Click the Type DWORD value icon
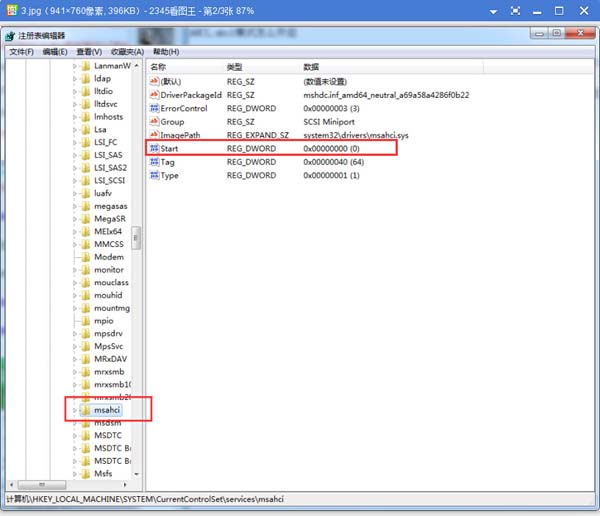 (x=154, y=175)
